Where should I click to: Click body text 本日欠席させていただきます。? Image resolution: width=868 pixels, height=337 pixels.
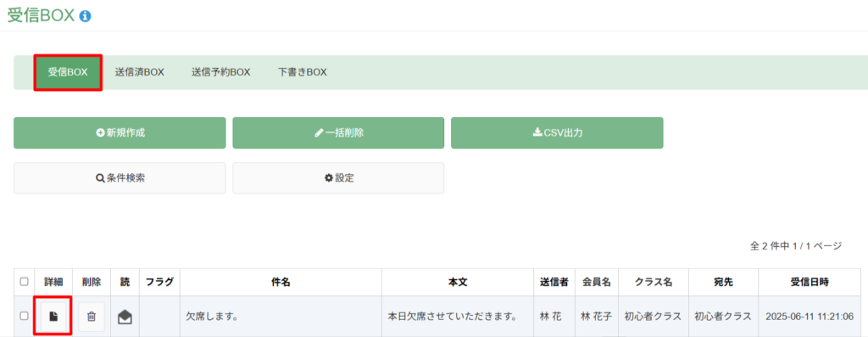pos(453,317)
